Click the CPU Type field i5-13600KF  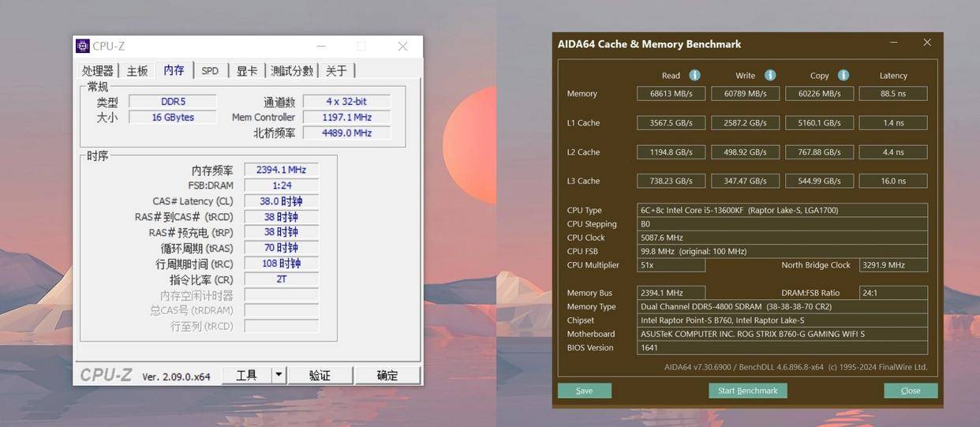click(782, 210)
